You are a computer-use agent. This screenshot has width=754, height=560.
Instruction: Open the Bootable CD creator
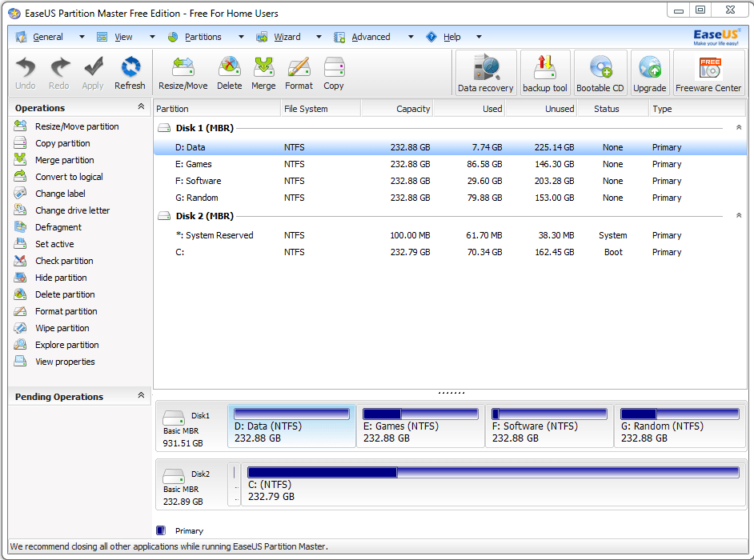pos(600,72)
